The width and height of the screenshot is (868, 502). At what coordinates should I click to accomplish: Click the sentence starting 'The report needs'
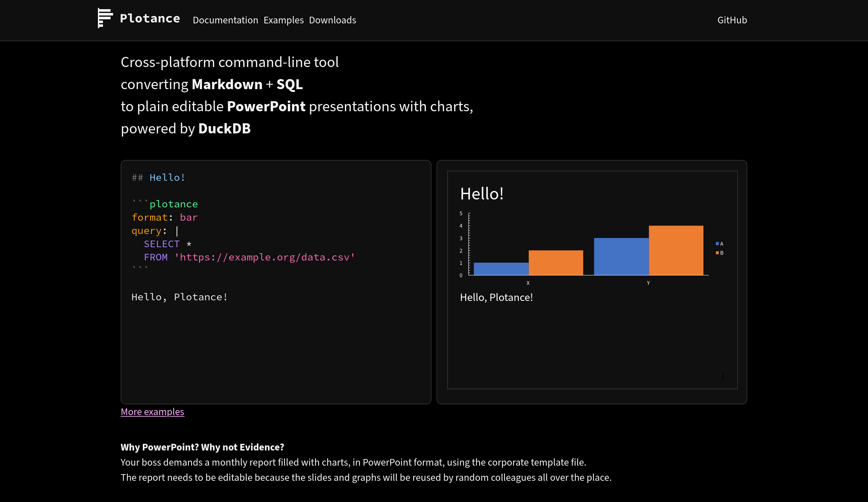pyautogui.click(x=366, y=478)
